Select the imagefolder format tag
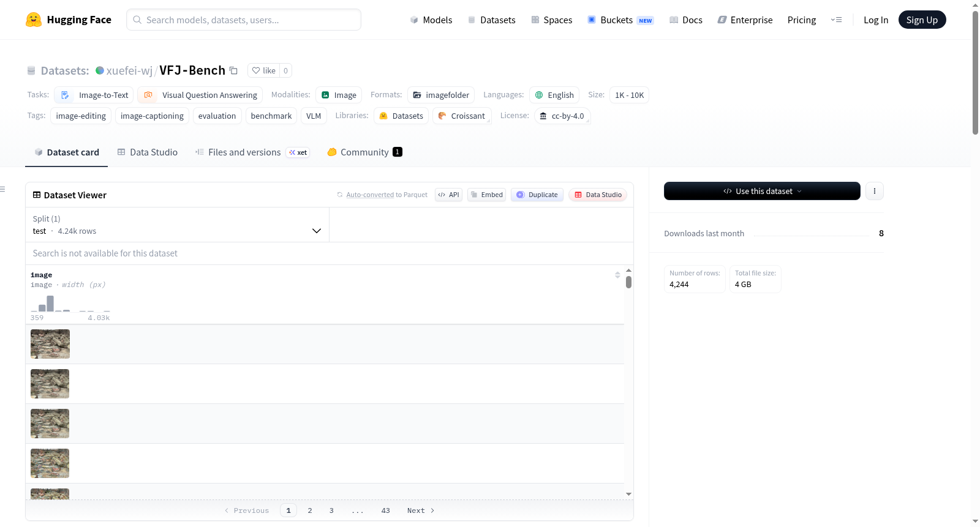This screenshot has width=980, height=527. [441, 95]
